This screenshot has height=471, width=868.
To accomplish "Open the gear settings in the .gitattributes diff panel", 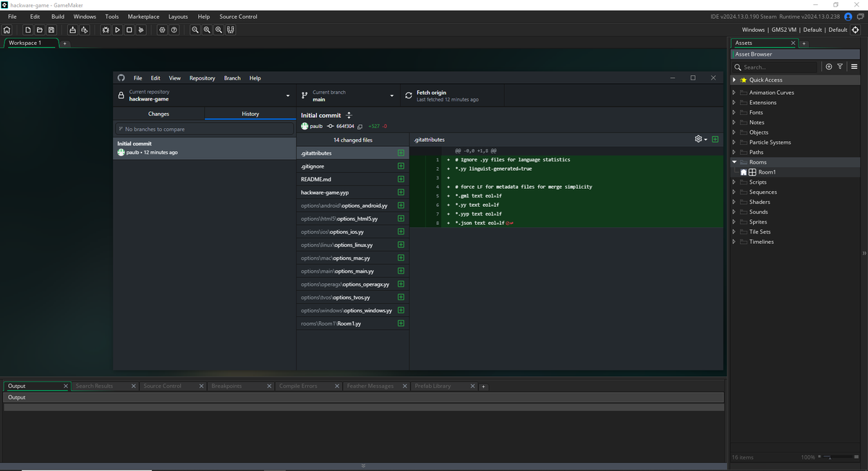I will 697,139.
